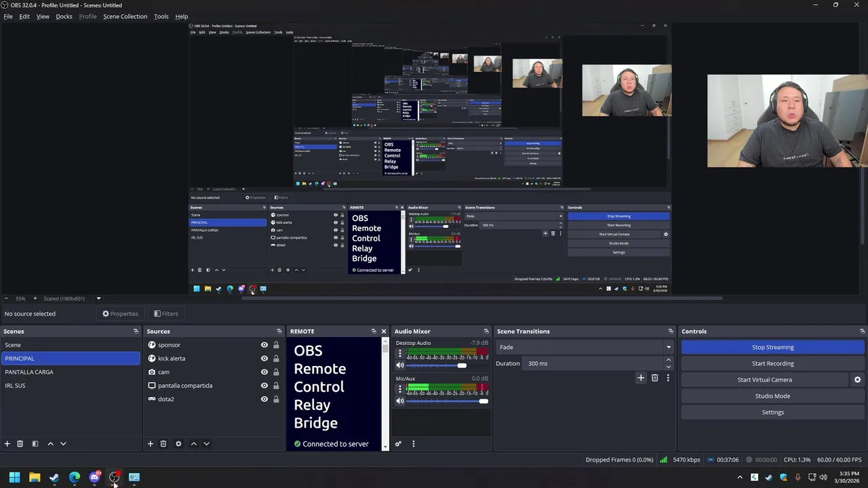Viewport: 868px width, 488px height.
Task: Mute Desktop Audio speaker icon
Action: (400, 365)
